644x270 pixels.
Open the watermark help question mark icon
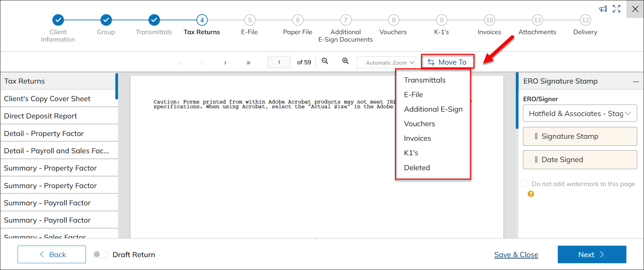(531, 194)
